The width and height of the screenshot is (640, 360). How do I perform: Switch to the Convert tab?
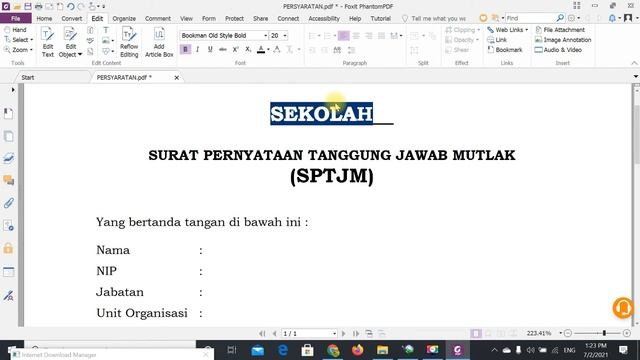coord(71,18)
